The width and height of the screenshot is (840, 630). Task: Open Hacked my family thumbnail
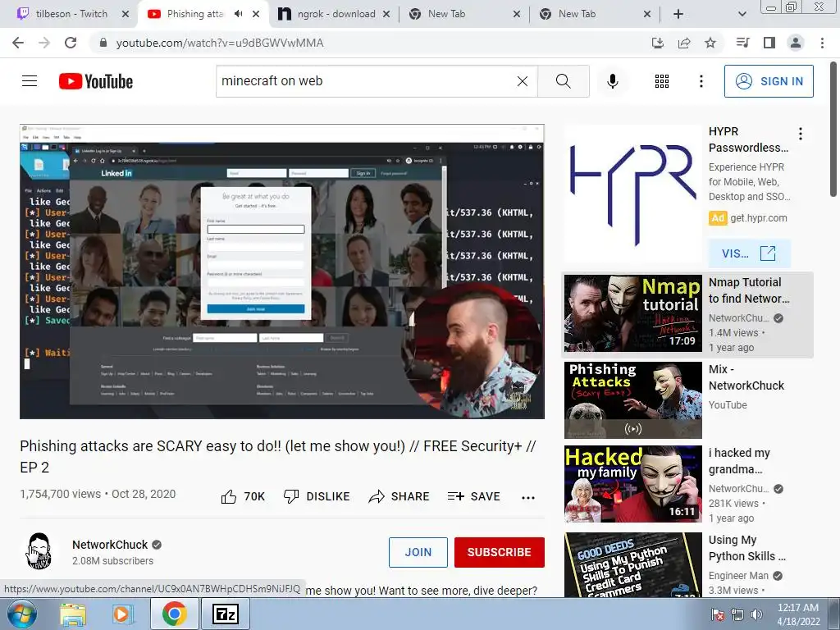coord(632,484)
